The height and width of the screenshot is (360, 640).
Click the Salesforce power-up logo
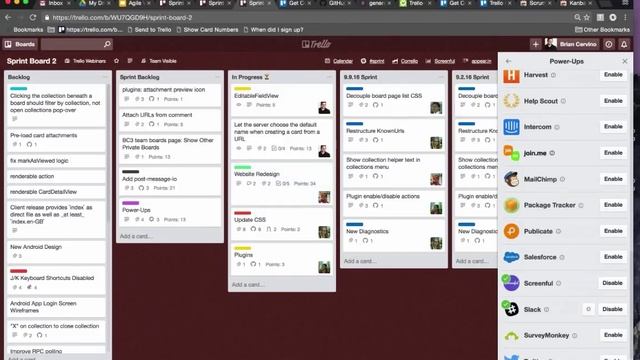(x=511, y=257)
